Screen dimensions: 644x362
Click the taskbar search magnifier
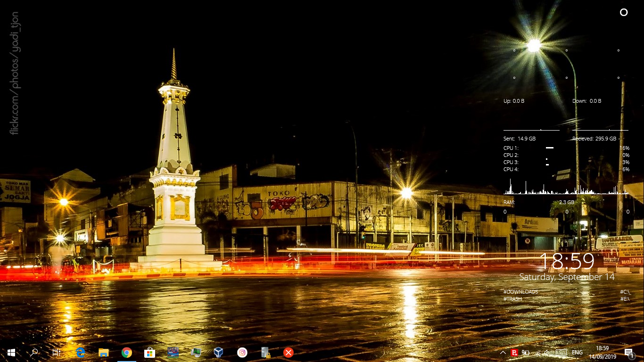tap(34, 352)
